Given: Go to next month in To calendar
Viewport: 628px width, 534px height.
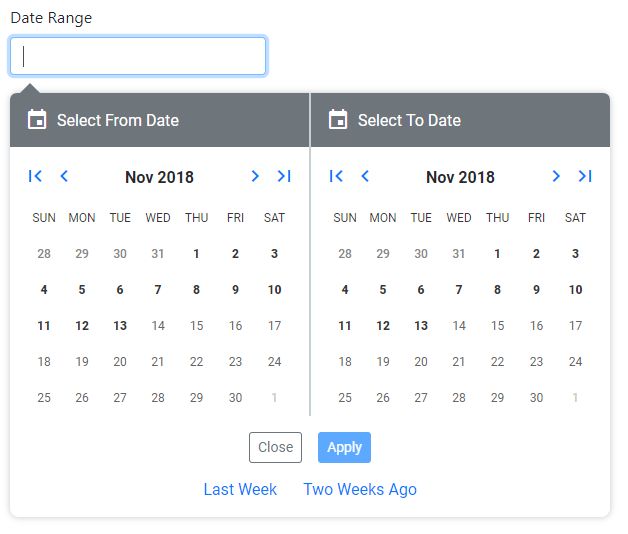Looking at the screenshot, I should pos(556,177).
